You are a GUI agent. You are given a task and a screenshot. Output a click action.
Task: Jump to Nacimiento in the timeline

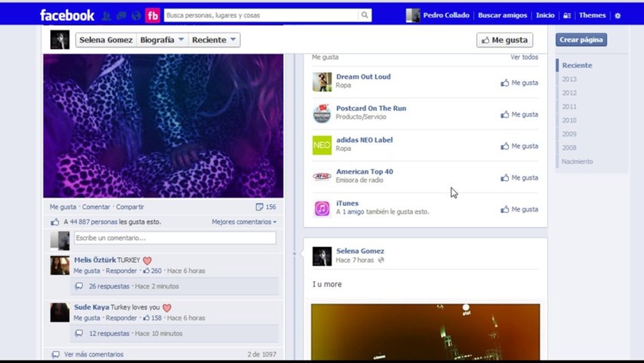(577, 161)
